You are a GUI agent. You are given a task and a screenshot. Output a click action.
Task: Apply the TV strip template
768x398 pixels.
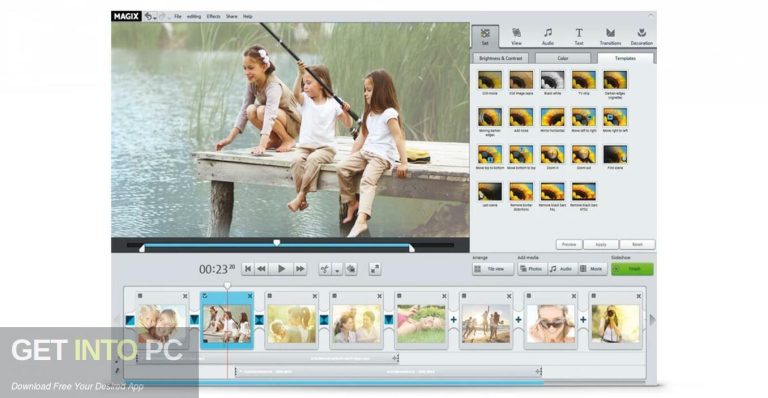[584, 80]
